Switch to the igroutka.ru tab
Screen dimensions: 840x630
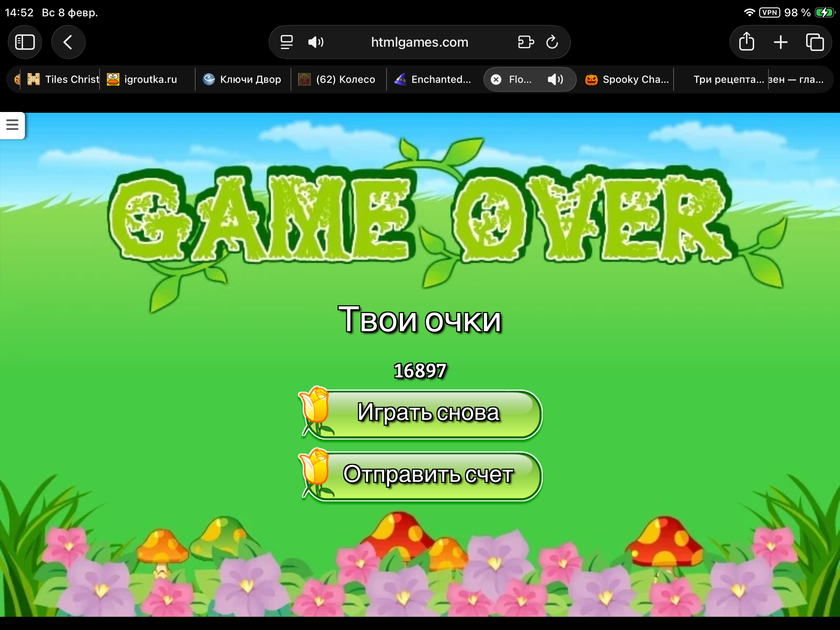point(150,79)
